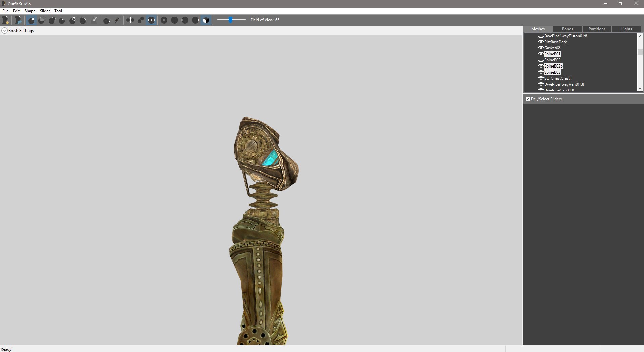Select the SC_ChestCrest mesh name

point(557,78)
